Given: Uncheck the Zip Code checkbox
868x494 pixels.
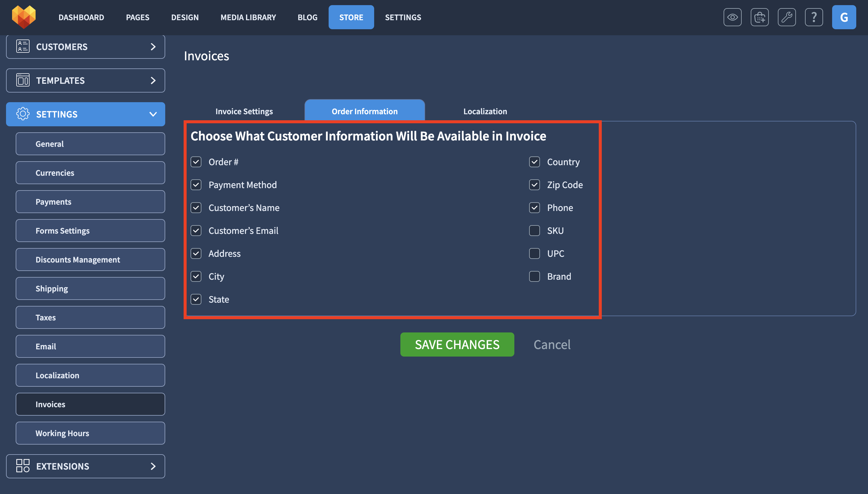Looking at the screenshot, I should click(x=535, y=185).
